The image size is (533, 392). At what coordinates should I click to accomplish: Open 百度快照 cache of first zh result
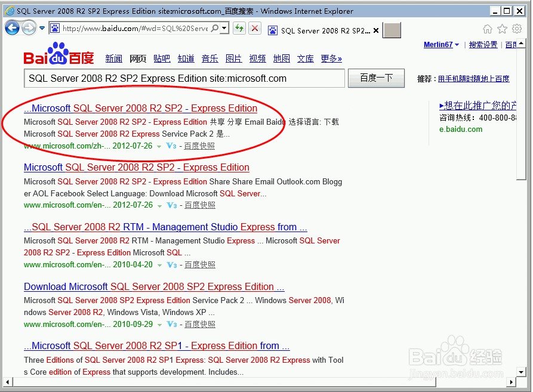[x=199, y=146]
